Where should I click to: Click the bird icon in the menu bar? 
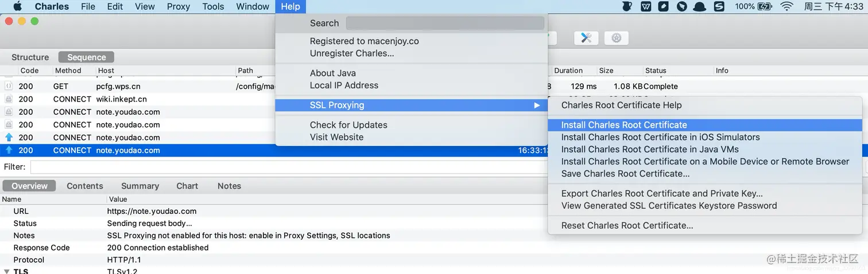tap(682, 6)
